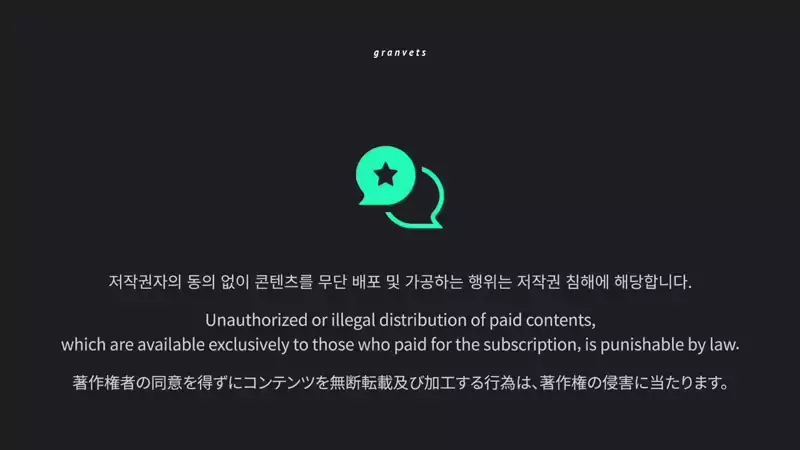This screenshot has width=800, height=450.
Task: Click the Japanese text "著作権者" at line start
Action: tap(104, 383)
